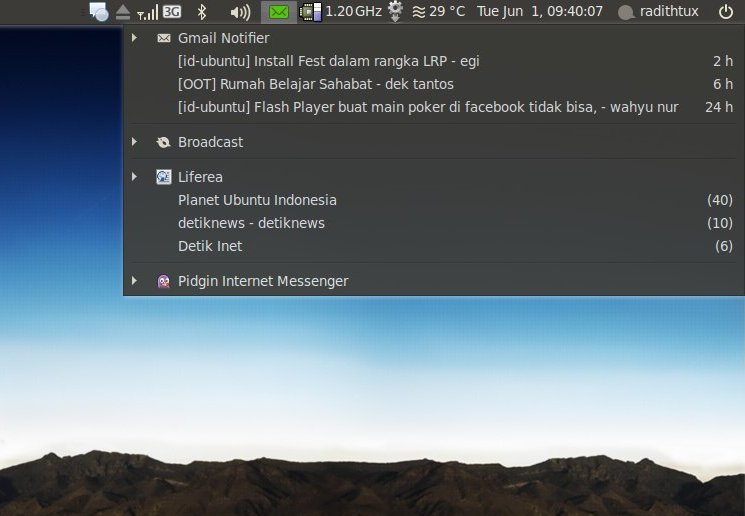The width and height of the screenshot is (745, 516).
Task: Click the 6 h timestamp
Action: (x=723, y=84)
